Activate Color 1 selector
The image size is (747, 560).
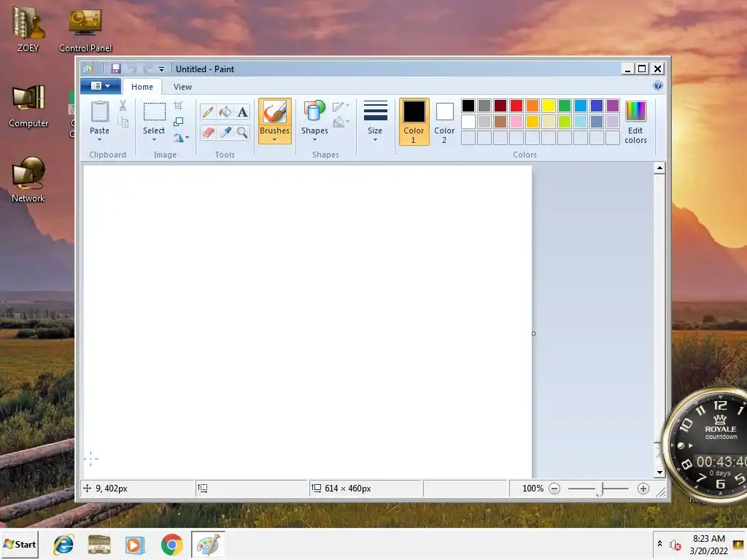414,122
